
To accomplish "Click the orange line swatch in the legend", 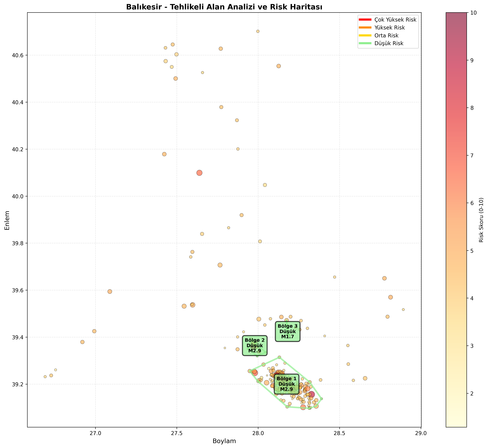I will coord(365,28).
